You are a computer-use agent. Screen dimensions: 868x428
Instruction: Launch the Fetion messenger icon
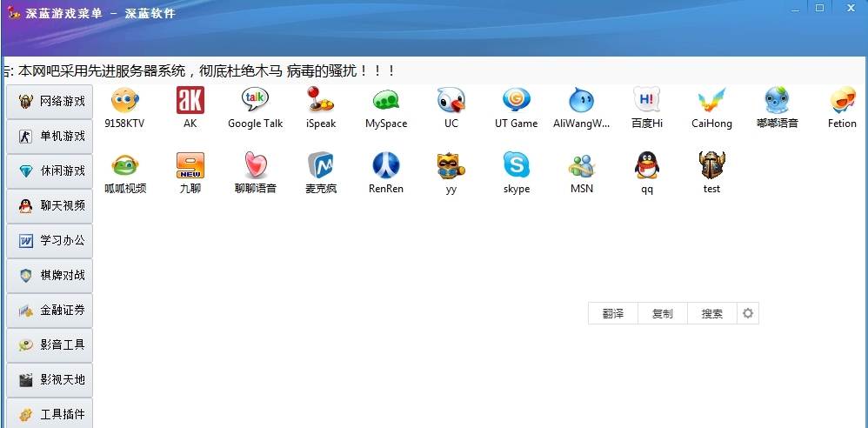(x=843, y=100)
